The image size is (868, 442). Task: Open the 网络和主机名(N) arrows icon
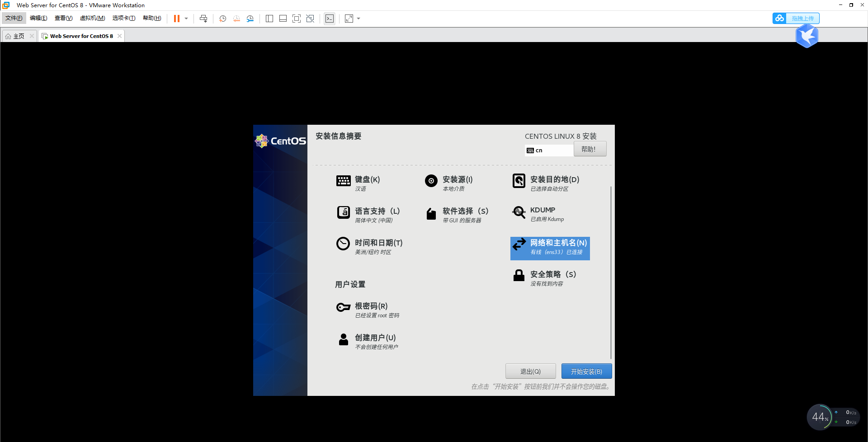pos(519,244)
